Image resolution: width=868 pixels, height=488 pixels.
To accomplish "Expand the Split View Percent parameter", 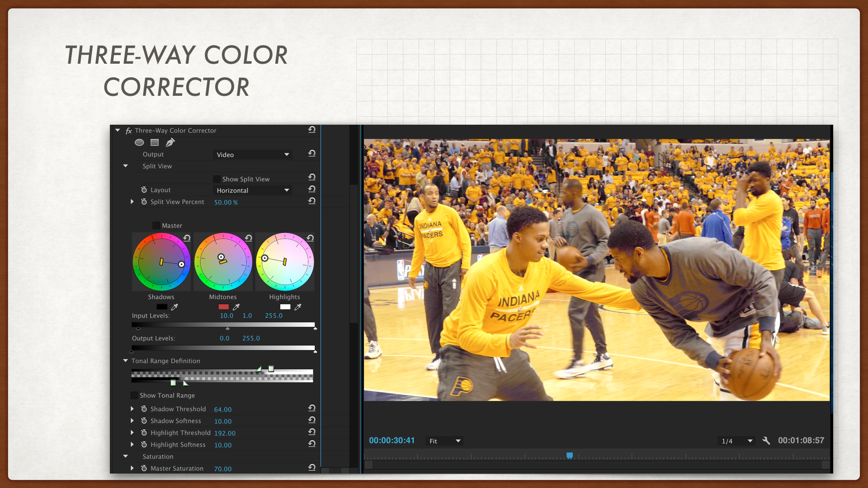I will 132,202.
